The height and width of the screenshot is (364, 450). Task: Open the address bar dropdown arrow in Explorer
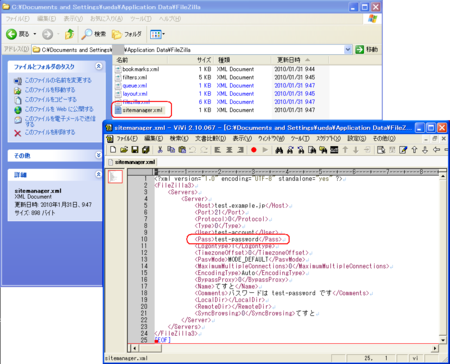348,50
